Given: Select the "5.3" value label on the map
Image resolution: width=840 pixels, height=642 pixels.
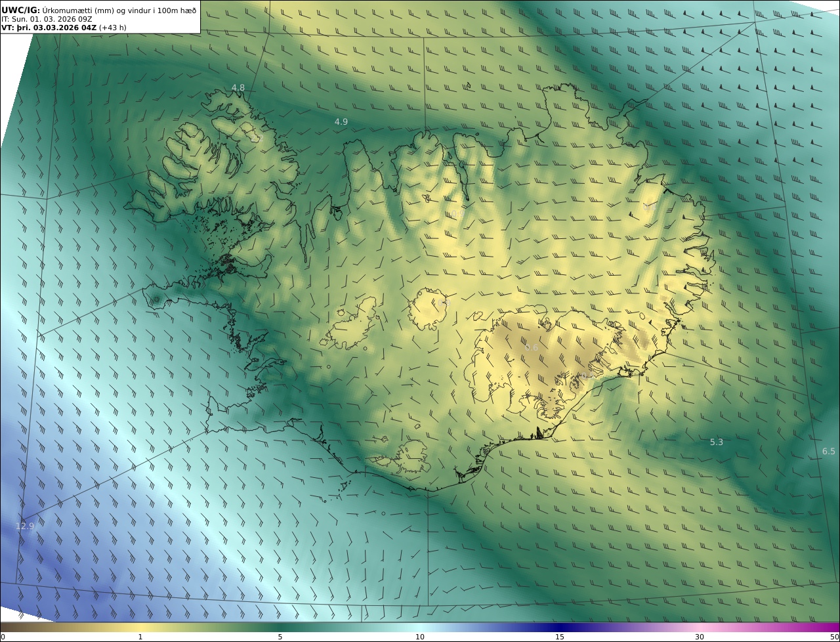Looking at the screenshot, I should 717,442.
